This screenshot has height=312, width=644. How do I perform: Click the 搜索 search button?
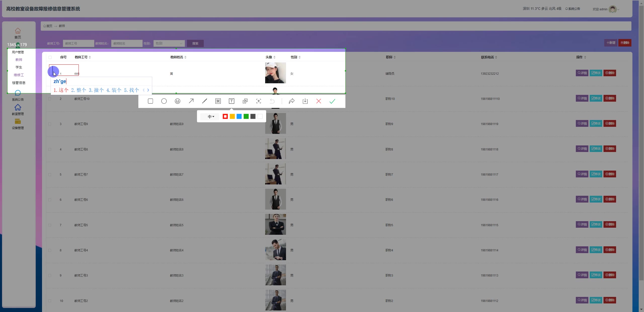coord(195,43)
